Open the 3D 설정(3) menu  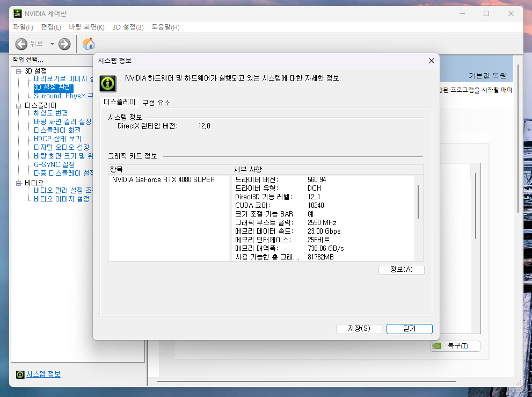(128, 27)
